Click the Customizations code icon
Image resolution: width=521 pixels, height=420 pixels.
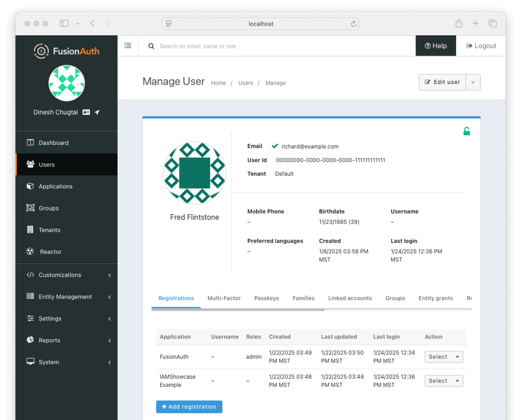coord(30,275)
